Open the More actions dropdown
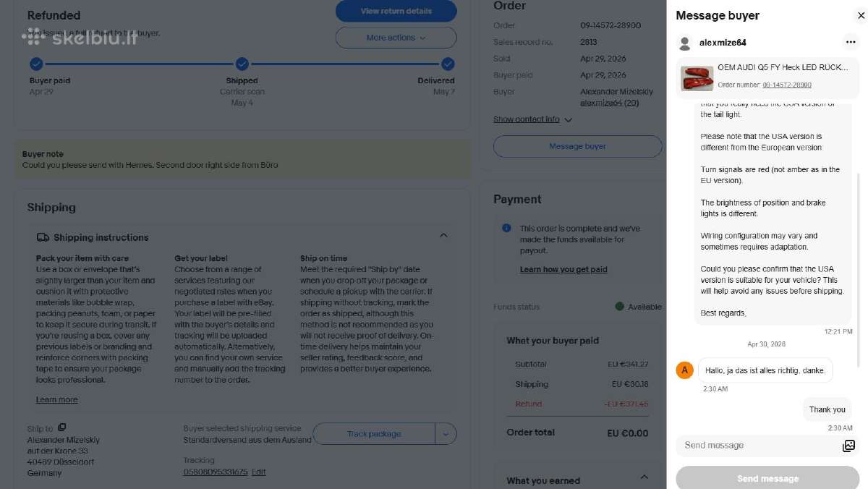Screen dimensions: 868x489 [x=396, y=38]
